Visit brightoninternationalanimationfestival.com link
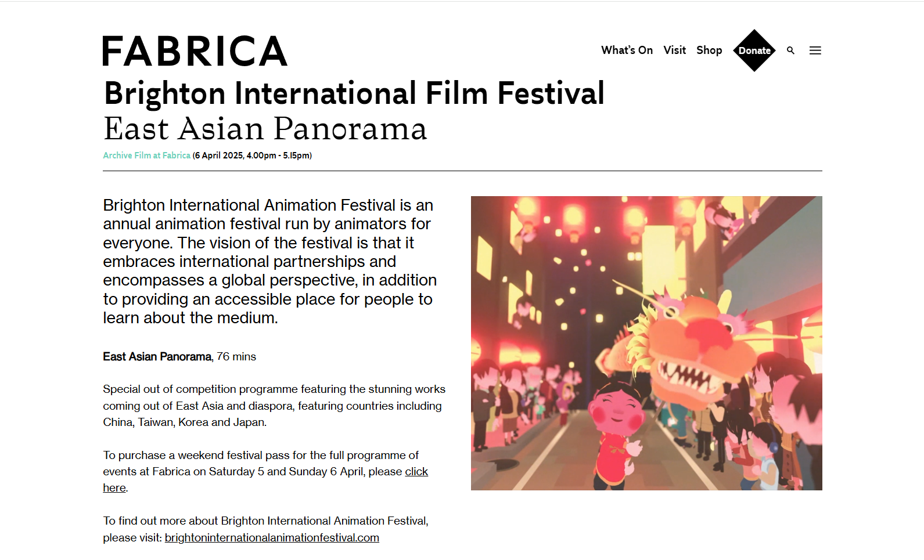Viewport: 924px width, 560px height. tap(272, 538)
